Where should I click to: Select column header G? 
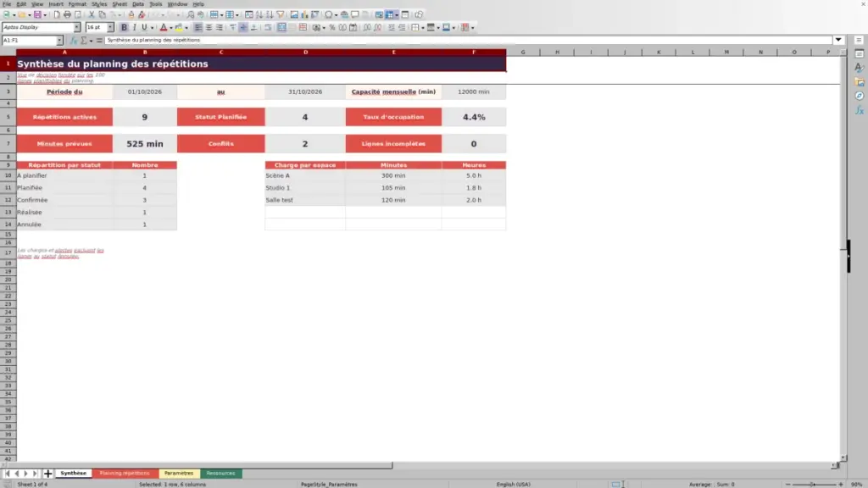pos(523,52)
